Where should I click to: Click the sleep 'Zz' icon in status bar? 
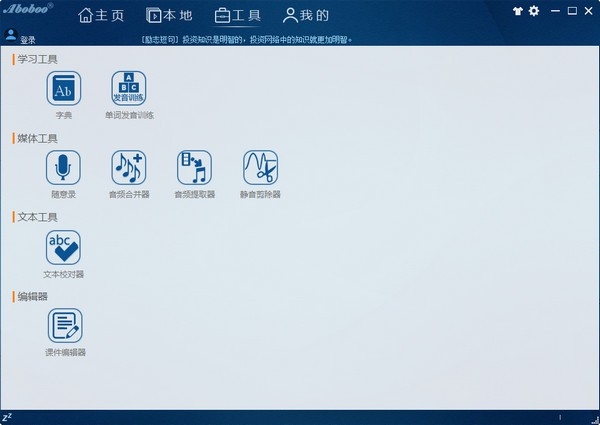[8, 417]
